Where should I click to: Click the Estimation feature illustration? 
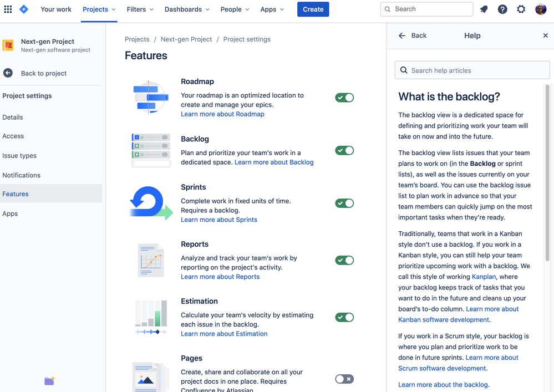click(151, 317)
